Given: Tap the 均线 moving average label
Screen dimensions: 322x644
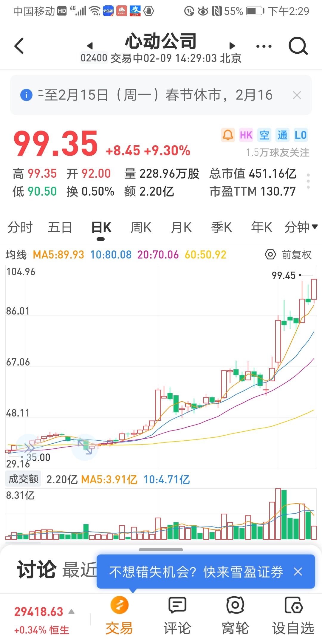Looking at the screenshot, I should [16, 255].
